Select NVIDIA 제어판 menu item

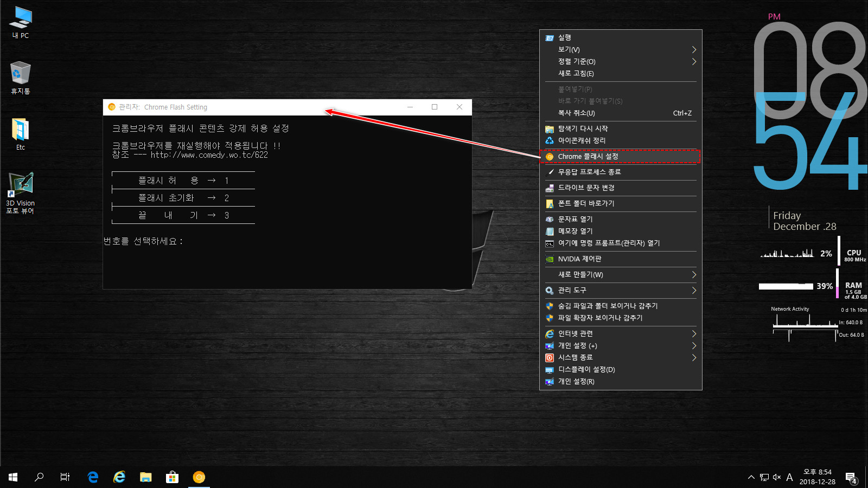point(621,259)
